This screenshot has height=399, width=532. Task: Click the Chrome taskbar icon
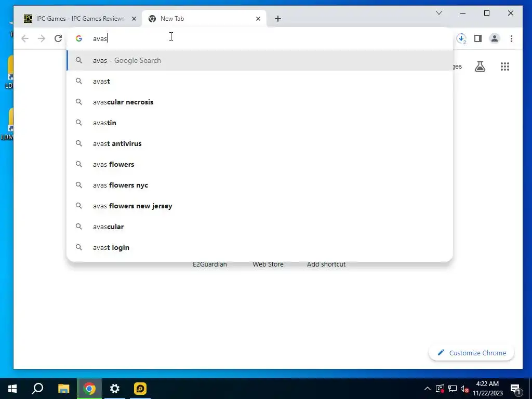click(89, 389)
